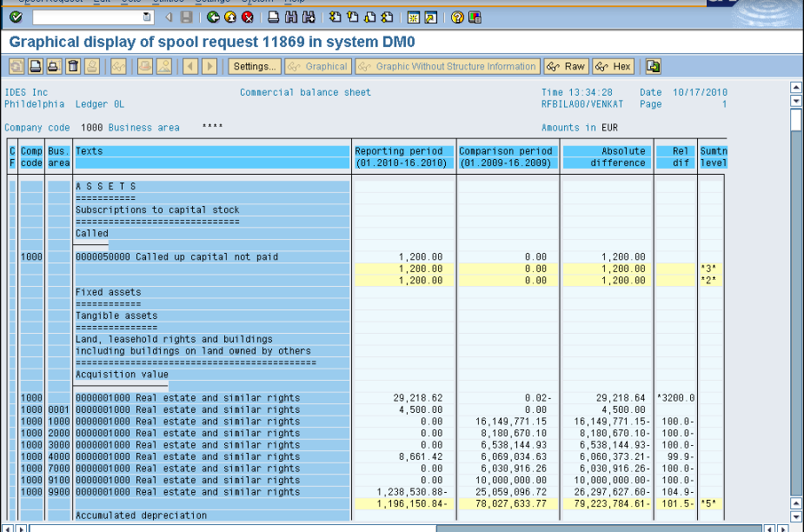Go to First Page icon
The height and width of the screenshot is (532, 804).
pos(335,17)
